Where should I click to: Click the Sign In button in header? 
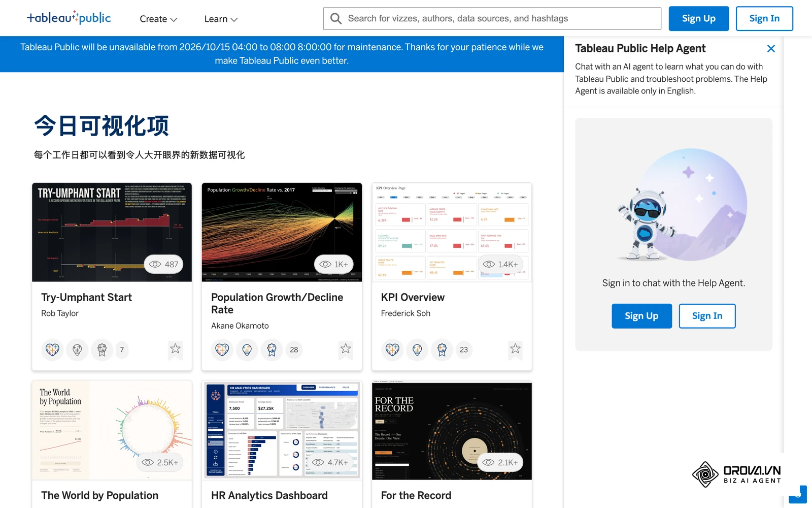[764, 18]
